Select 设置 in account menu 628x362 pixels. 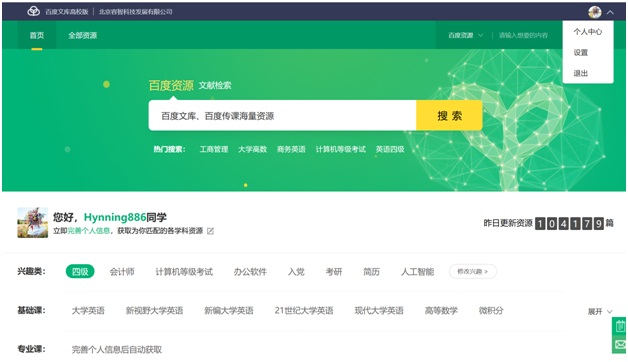click(580, 52)
